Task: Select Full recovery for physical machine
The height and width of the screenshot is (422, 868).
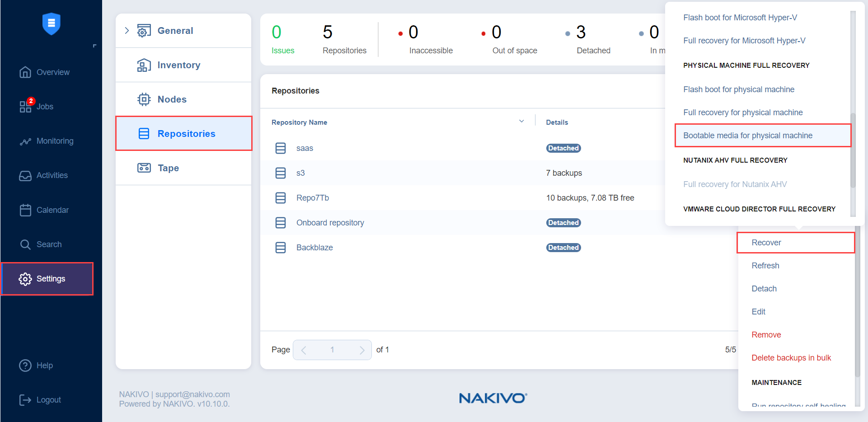Action: coord(743,113)
